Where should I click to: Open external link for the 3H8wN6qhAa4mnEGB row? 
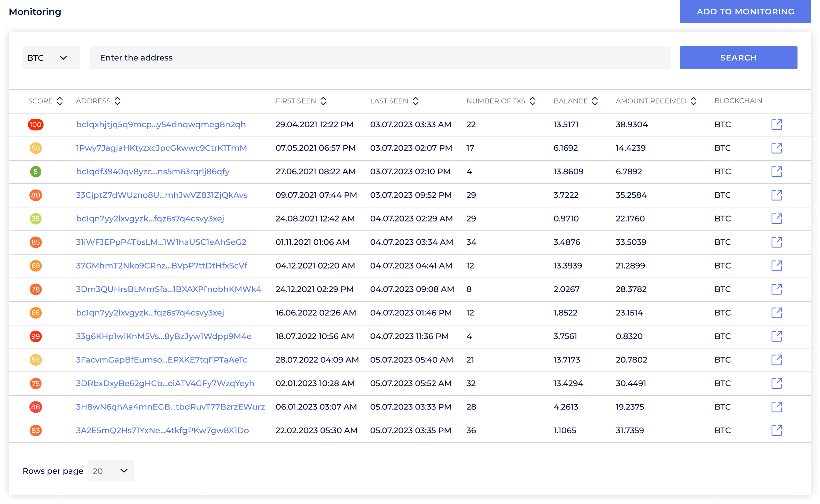click(x=776, y=407)
